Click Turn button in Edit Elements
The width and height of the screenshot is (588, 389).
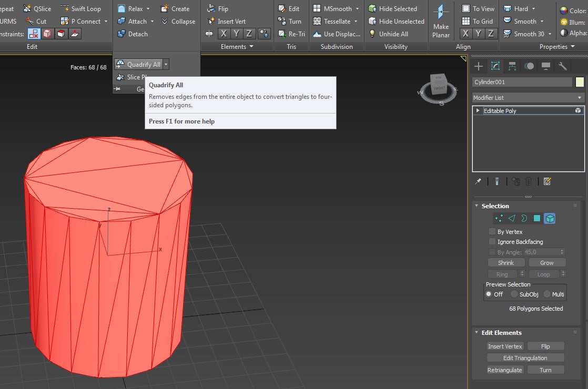tap(545, 370)
